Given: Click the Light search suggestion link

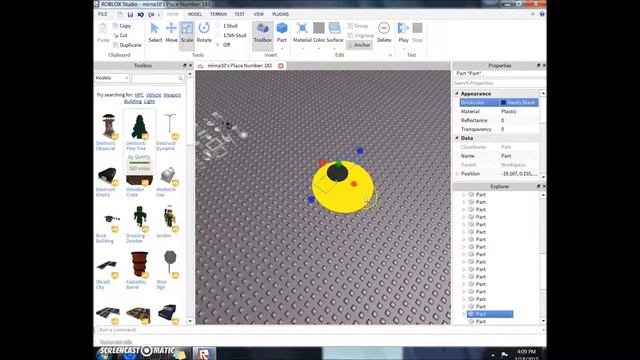Looking at the screenshot, I should pos(149,101).
